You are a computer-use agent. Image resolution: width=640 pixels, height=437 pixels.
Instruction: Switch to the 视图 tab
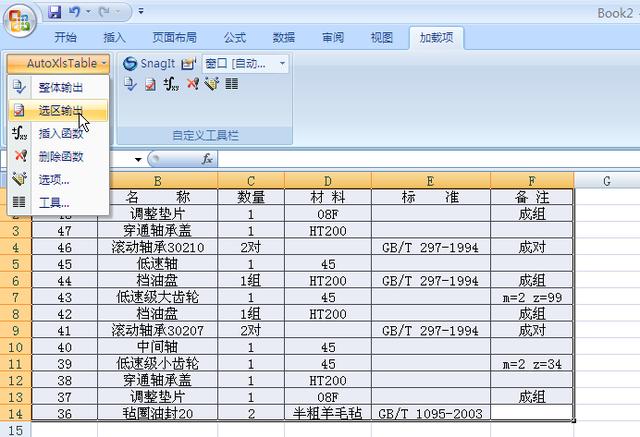coord(382,38)
